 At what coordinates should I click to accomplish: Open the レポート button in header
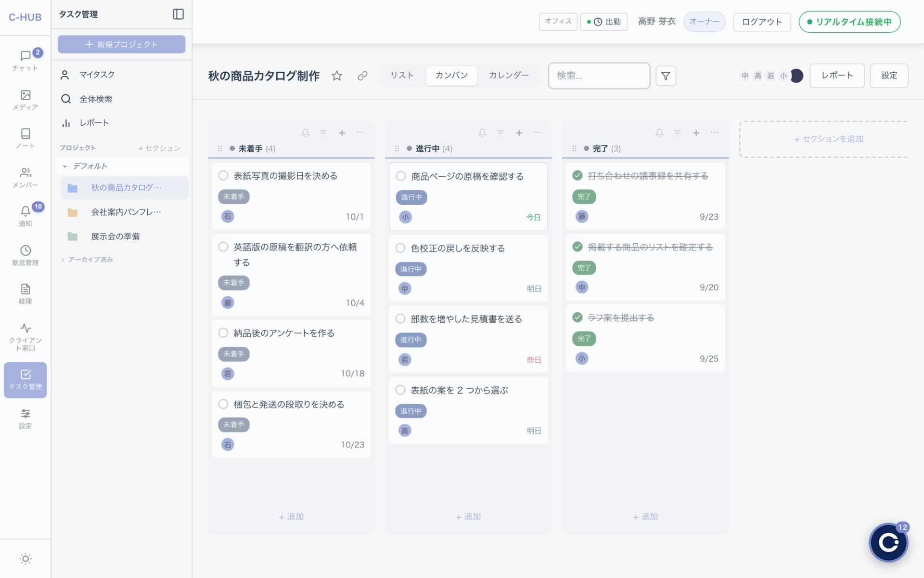point(837,76)
